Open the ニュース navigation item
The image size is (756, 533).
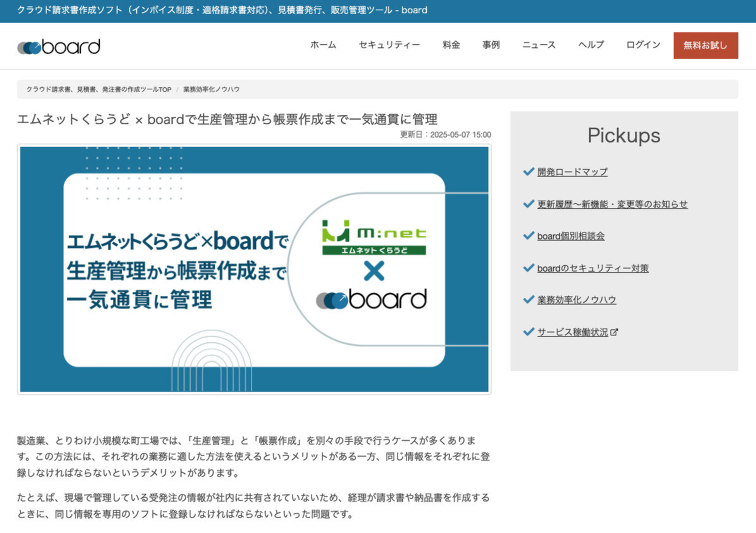point(539,45)
